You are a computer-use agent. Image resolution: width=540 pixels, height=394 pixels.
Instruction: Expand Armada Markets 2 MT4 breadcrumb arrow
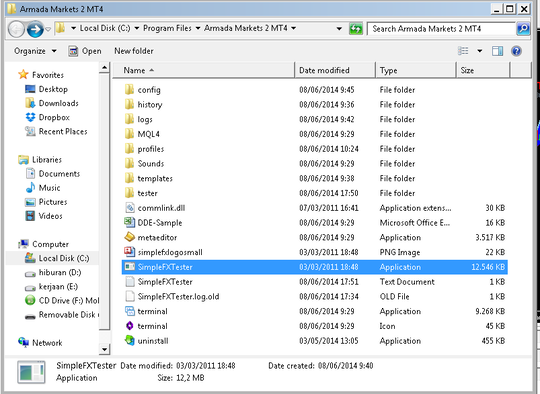pyautogui.click(x=293, y=28)
